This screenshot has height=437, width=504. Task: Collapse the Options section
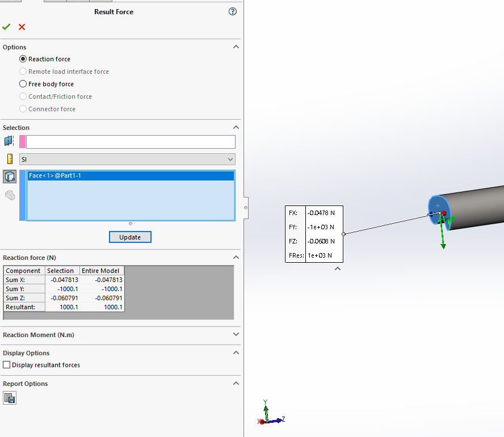236,47
